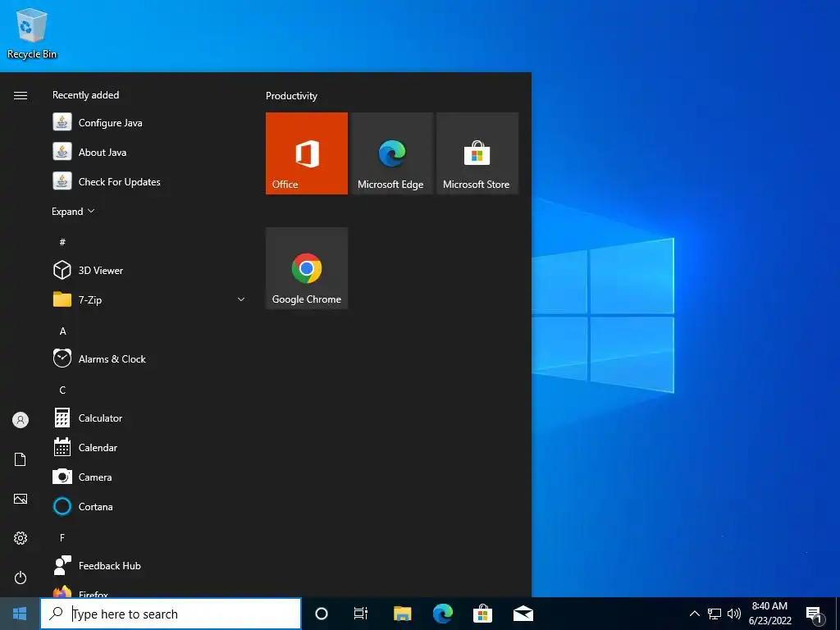
Task: Open Alarms & Clock app
Action: (149, 358)
